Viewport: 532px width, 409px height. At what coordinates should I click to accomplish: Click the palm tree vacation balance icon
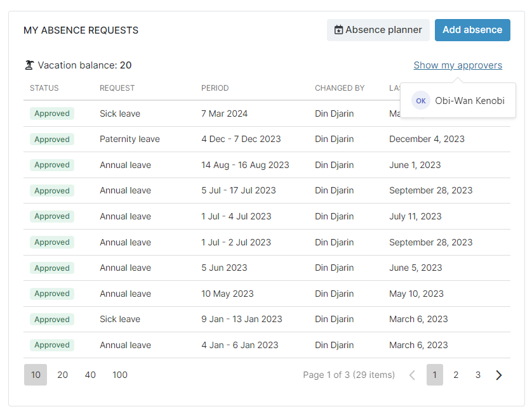29,65
